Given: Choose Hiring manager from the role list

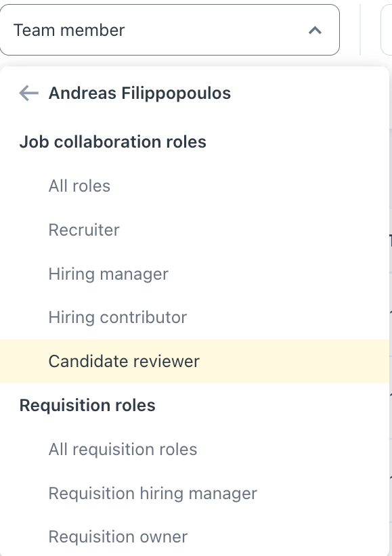Looking at the screenshot, I should point(108,274).
